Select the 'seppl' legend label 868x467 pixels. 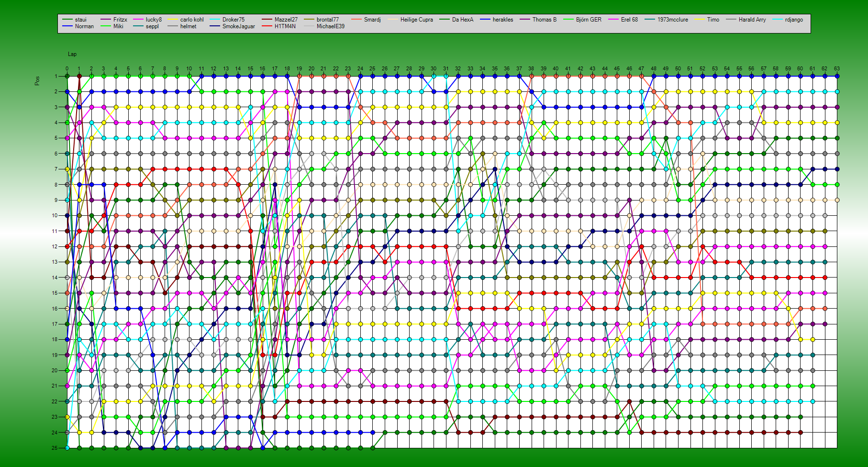[x=152, y=26]
